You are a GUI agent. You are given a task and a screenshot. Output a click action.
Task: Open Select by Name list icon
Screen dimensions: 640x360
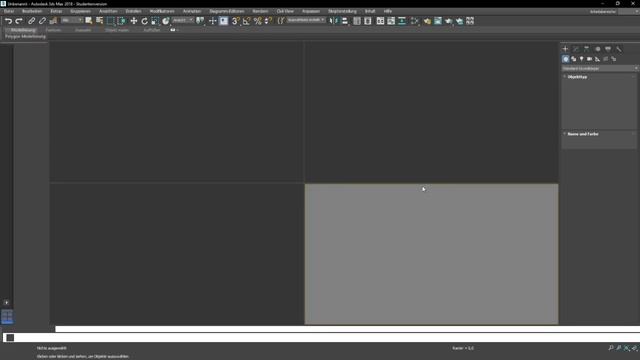(x=99, y=21)
